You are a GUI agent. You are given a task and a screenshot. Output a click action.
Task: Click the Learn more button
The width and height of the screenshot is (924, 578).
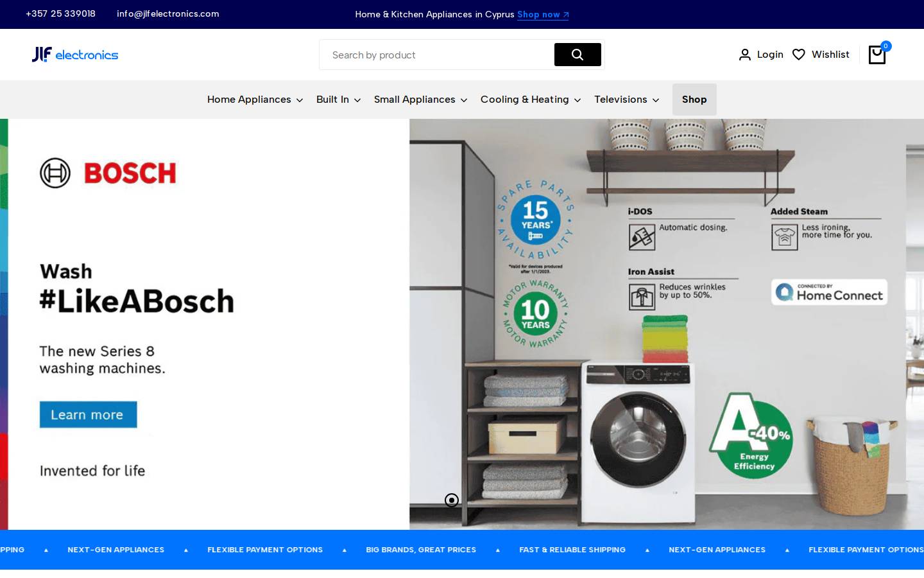click(88, 414)
